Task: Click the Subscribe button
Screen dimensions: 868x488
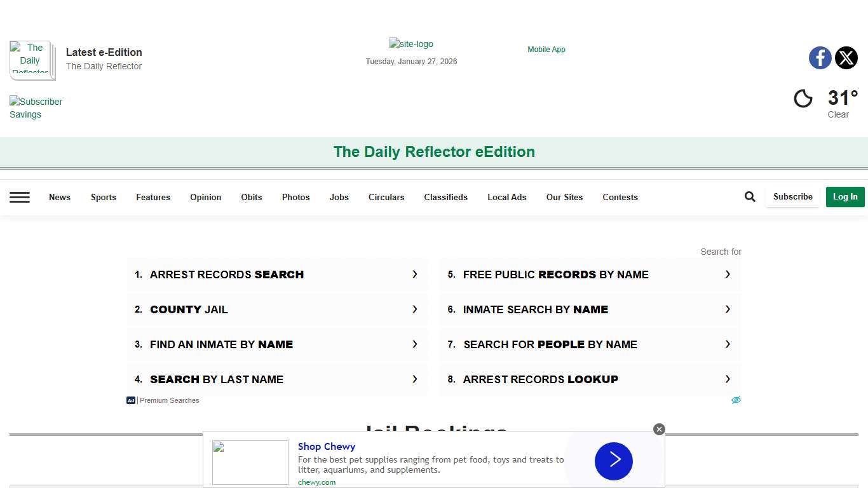Action: click(x=792, y=196)
